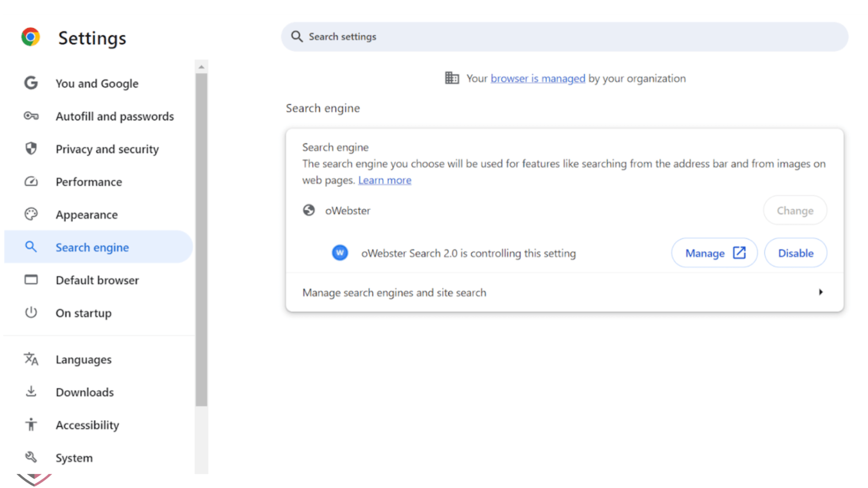
Task: Click the window icon for Default browser
Action: pyautogui.click(x=31, y=280)
